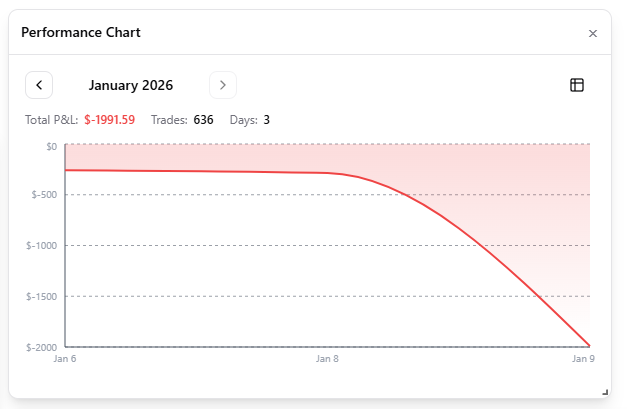Click the $-2000 y-axis label
Screen dimensions: 627x409
pyautogui.click(x=43, y=347)
